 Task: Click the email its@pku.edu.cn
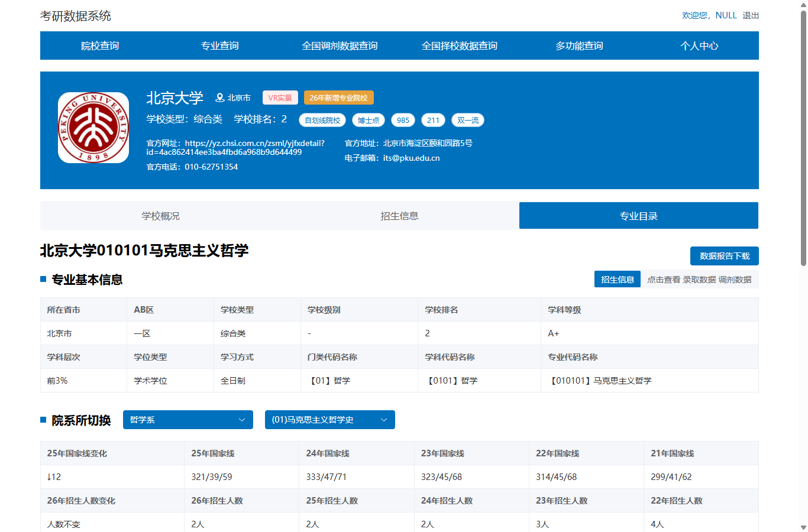[411, 158]
